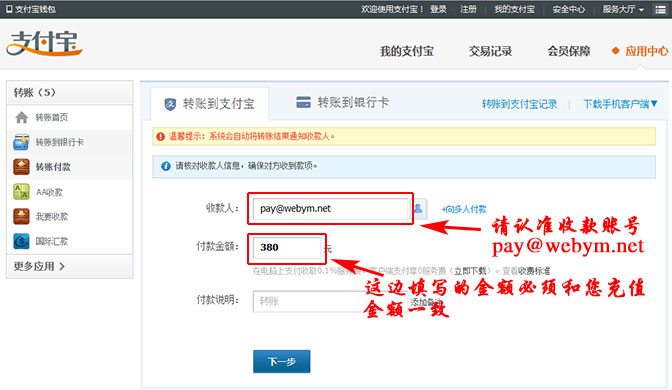Screen dimensions: 672x390
Task: Select 转账到银行卡 text in sidebar
Action: [60, 142]
